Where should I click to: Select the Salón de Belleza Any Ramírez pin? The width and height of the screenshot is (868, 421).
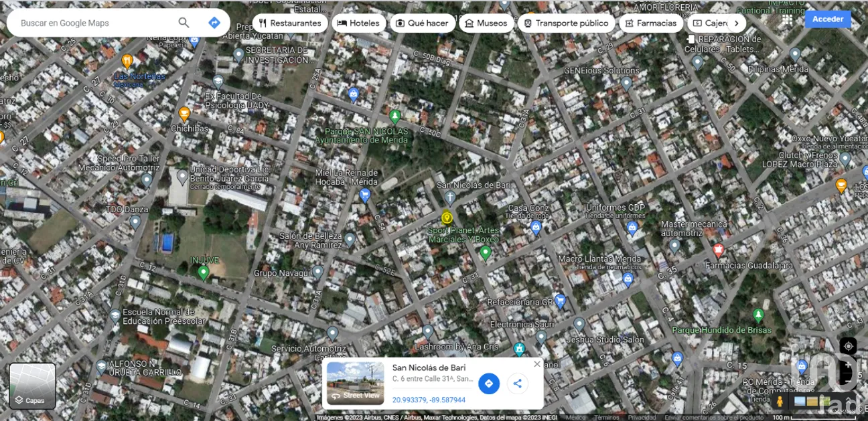[350, 240]
